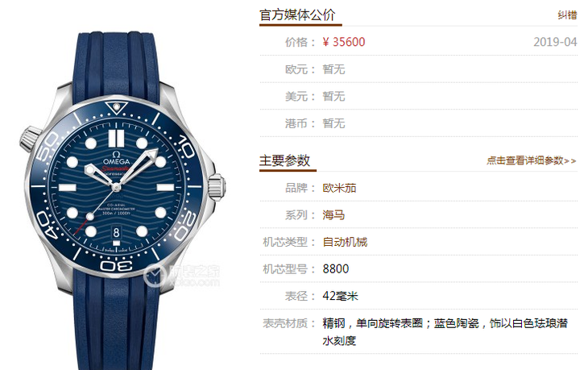
Task: Click the 欧米茄 brand link
Action: pyautogui.click(x=339, y=188)
